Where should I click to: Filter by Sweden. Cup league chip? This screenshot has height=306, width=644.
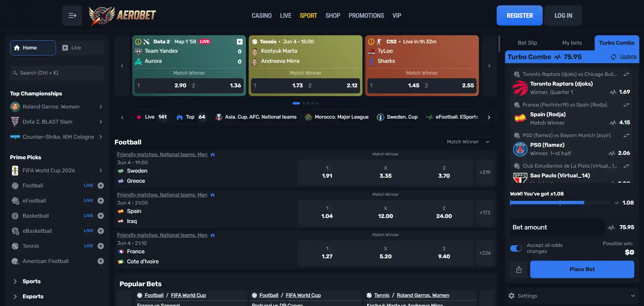[x=397, y=117]
